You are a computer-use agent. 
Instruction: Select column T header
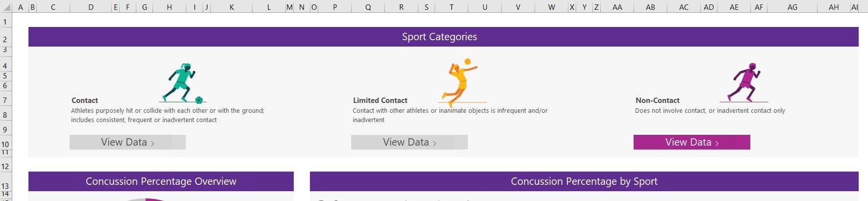(x=452, y=7)
